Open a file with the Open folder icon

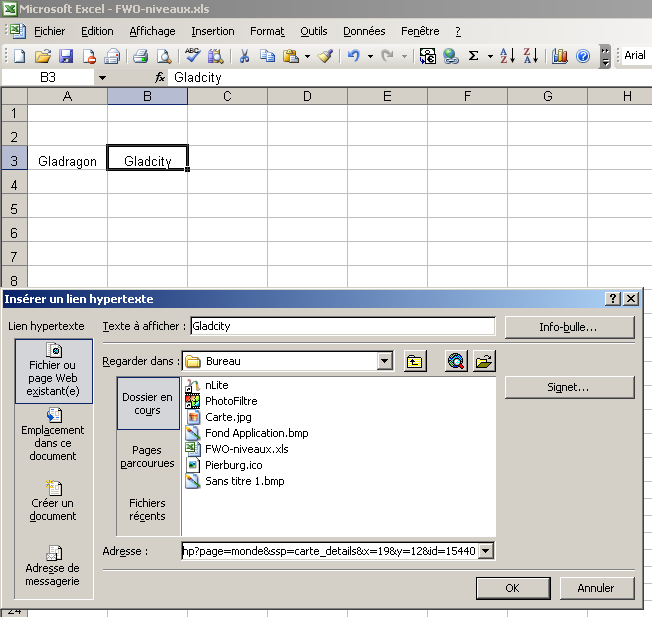pyautogui.click(x=42, y=56)
